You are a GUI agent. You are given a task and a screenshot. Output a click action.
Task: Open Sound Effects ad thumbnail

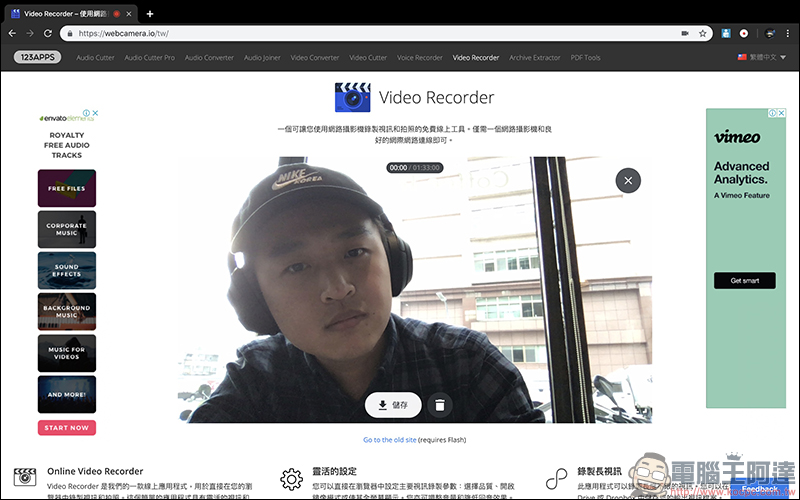click(67, 270)
